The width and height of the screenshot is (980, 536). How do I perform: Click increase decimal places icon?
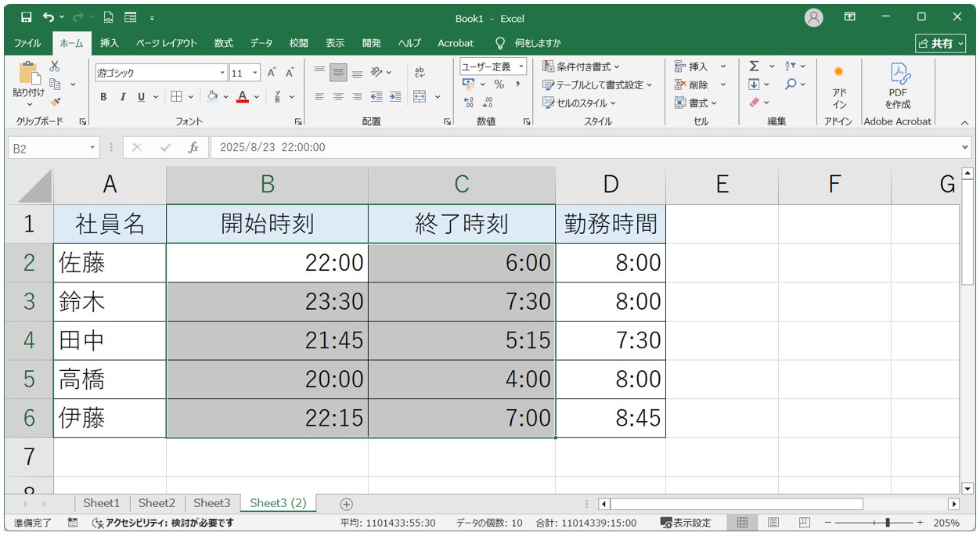click(x=469, y=103)
